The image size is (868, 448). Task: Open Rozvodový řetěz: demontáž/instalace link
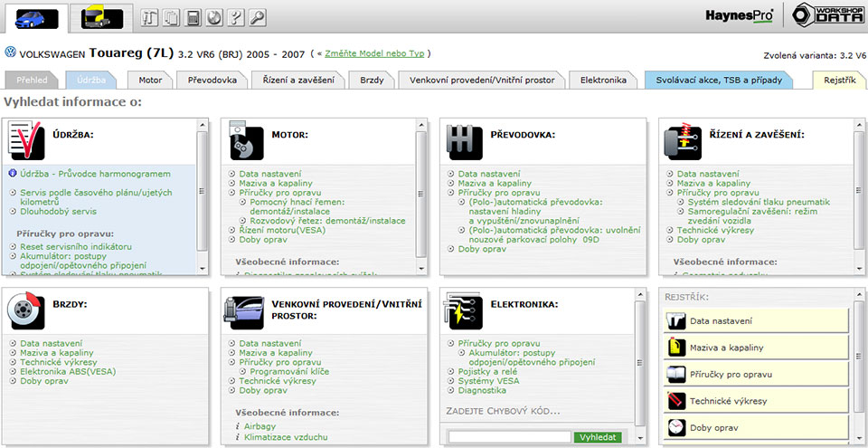click(x=327, y=221)
